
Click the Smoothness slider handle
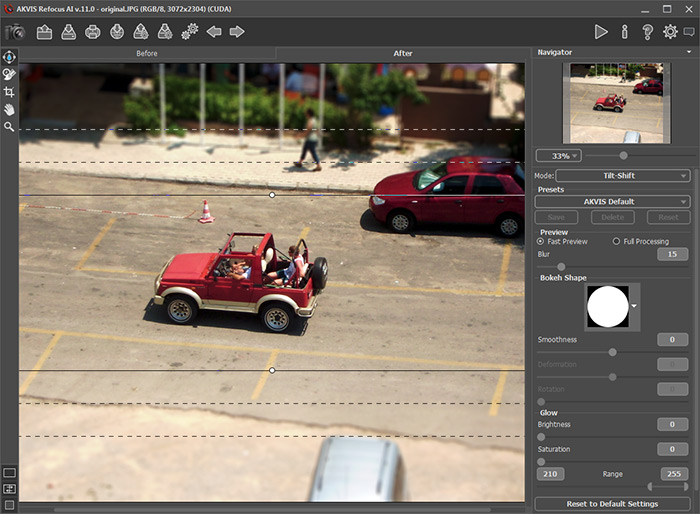click(x=612, y=352)
